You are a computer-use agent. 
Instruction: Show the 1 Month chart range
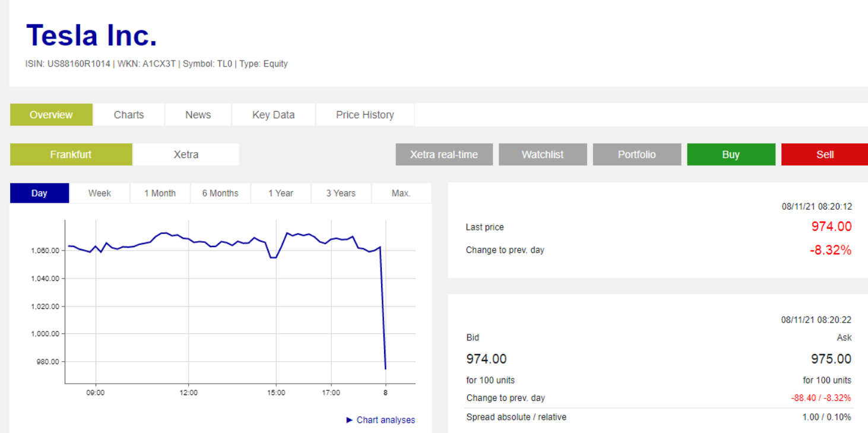click(x=160, y=193)
